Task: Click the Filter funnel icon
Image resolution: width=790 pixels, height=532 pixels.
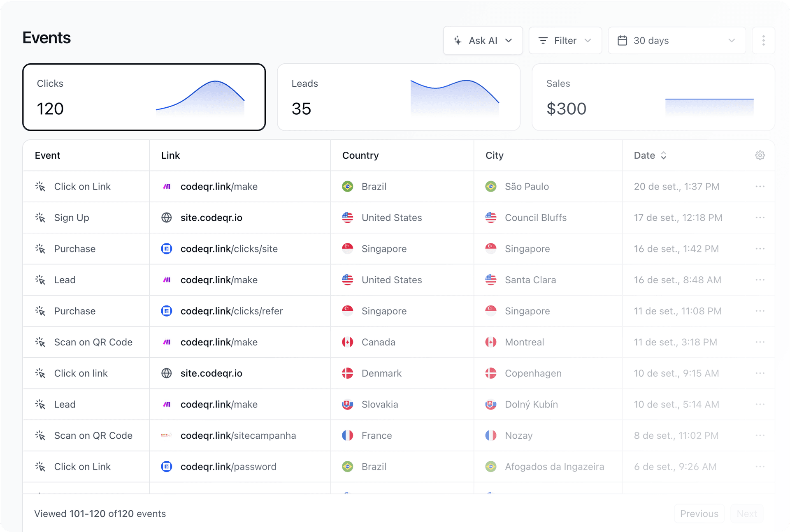Action: pyautogui.click(x=543, y=40)
